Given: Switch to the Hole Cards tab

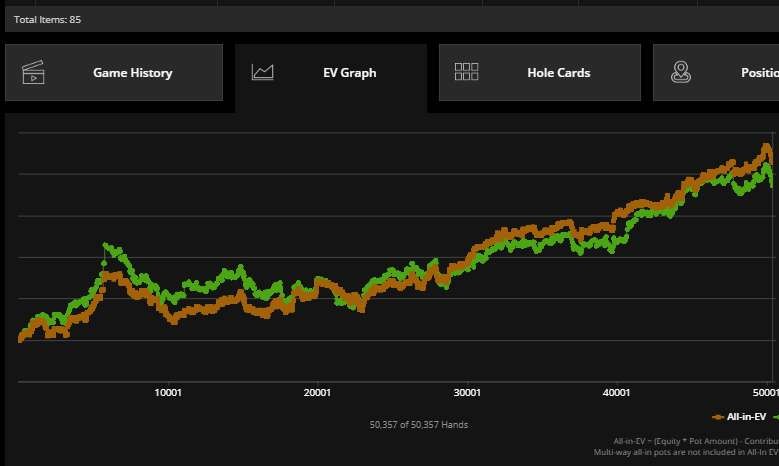Looking at the screenshot, I should tap(558, 73).
